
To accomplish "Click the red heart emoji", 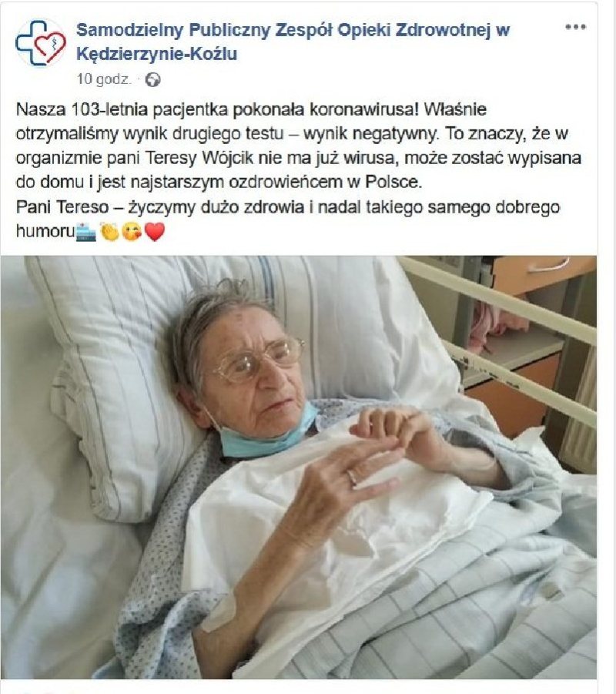I will 155,232.
